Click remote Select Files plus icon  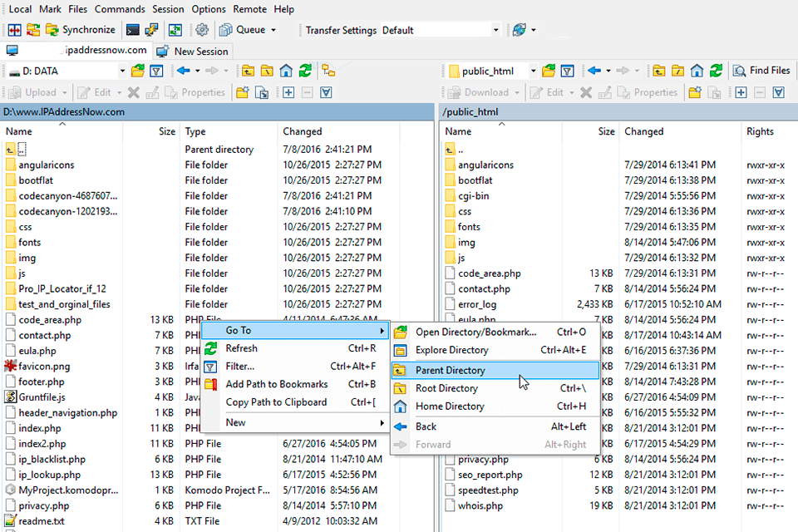(741, 92)
